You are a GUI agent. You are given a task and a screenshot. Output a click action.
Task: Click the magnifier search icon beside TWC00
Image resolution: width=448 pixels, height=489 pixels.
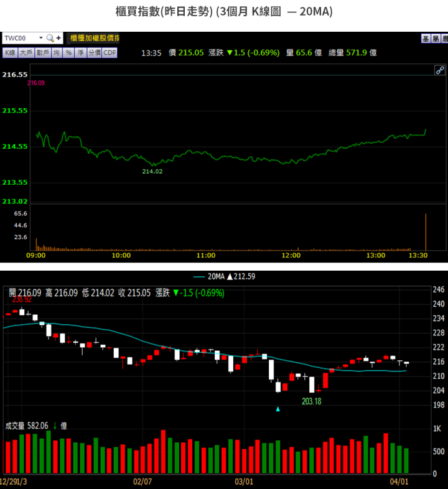point(50,39)
